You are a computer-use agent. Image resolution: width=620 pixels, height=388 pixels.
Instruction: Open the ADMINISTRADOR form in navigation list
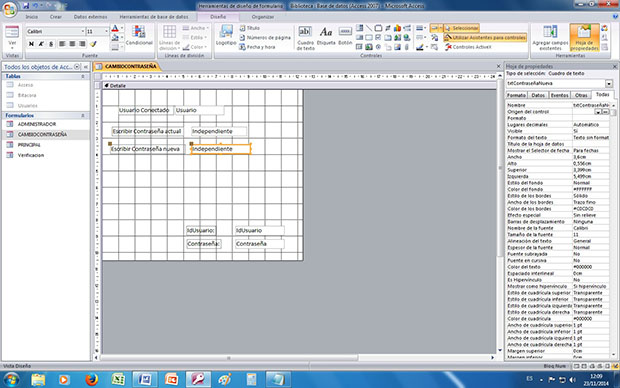point(36,124)
